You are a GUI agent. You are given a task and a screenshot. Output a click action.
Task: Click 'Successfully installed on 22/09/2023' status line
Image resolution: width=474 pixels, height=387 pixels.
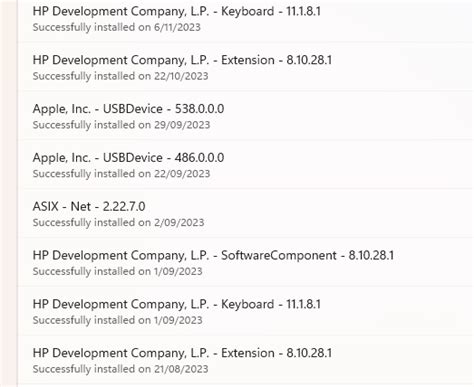[121, 174]
